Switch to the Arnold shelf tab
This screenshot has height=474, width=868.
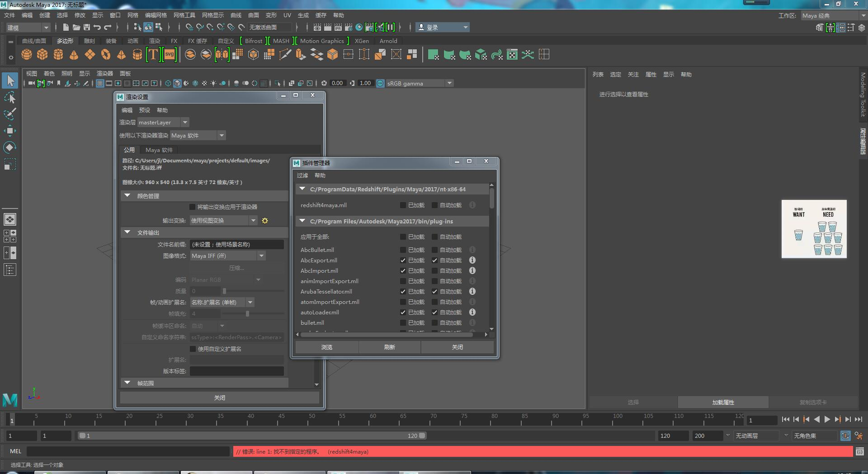(x=388, y=41)
